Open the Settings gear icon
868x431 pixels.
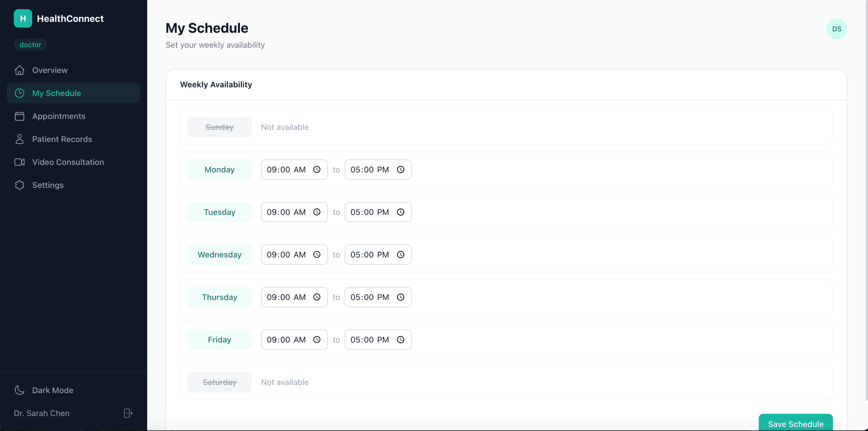pos(20,185)
